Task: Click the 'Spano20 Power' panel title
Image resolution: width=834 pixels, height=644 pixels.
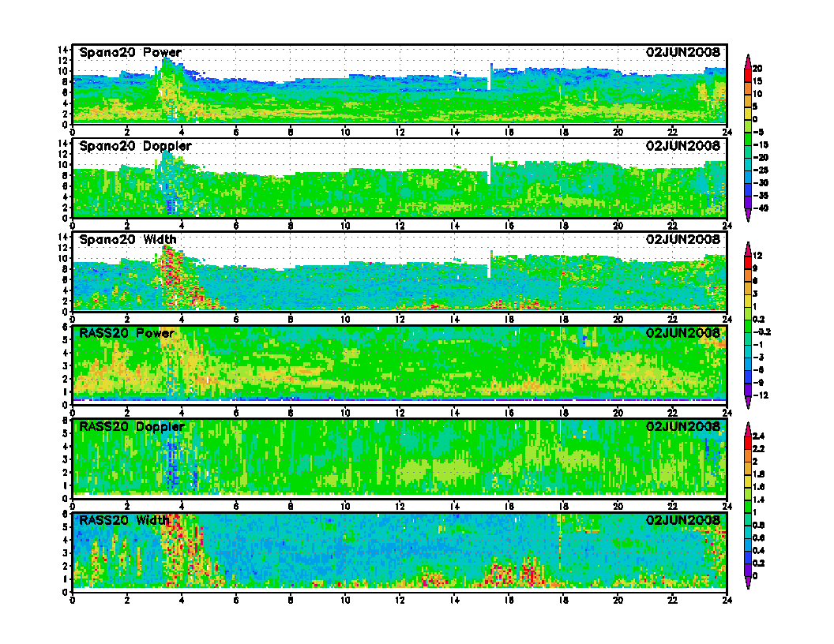Action: [x=130, y=52]
